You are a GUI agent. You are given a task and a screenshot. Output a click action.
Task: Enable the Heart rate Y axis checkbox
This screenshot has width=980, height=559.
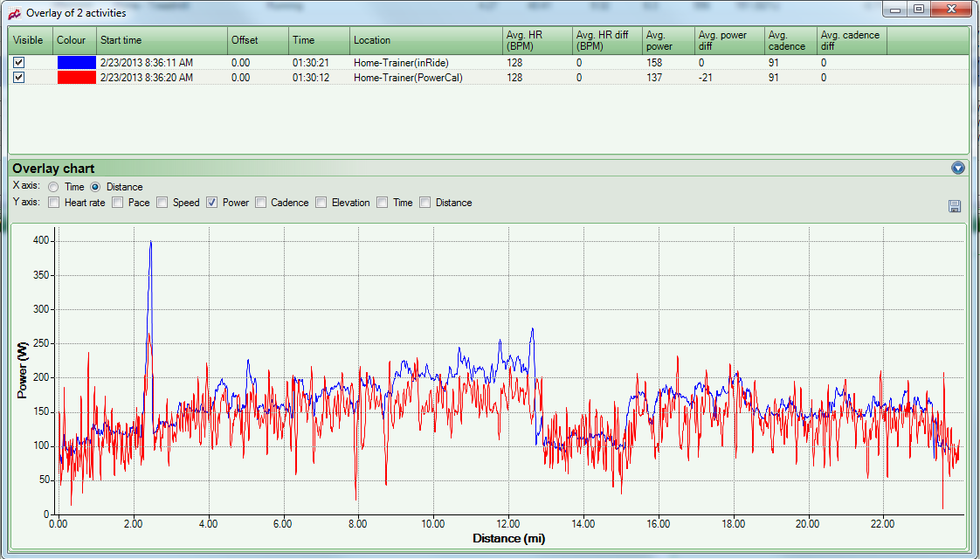[x=54, y=203]
